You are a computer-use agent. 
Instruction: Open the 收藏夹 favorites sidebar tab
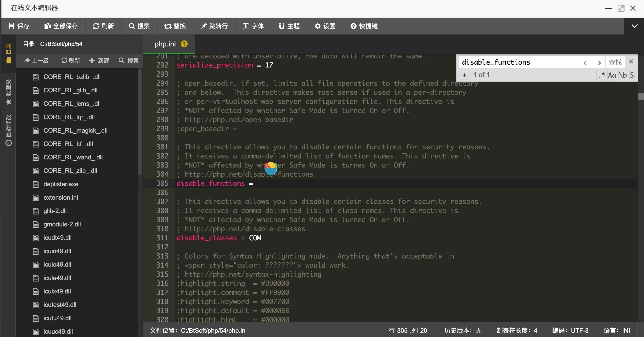click(9, 92)
